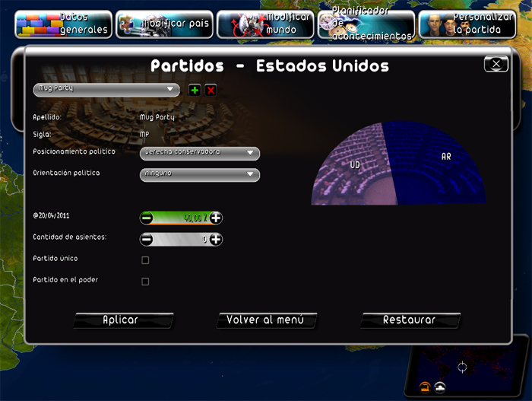532x401 pixels.
Task: Click Volver al menú button
Action: (x=266, y=320)
